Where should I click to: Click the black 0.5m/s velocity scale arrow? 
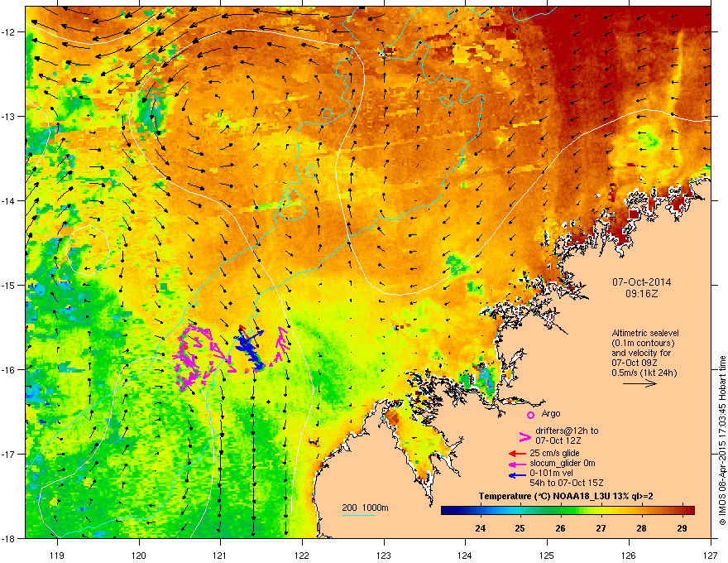click(639, 383)
